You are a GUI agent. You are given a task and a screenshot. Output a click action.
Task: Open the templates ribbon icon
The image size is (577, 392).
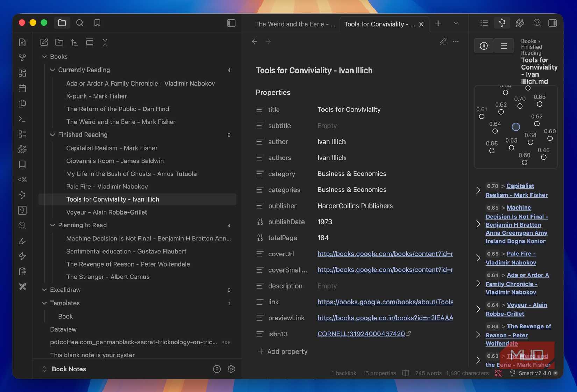22,103
